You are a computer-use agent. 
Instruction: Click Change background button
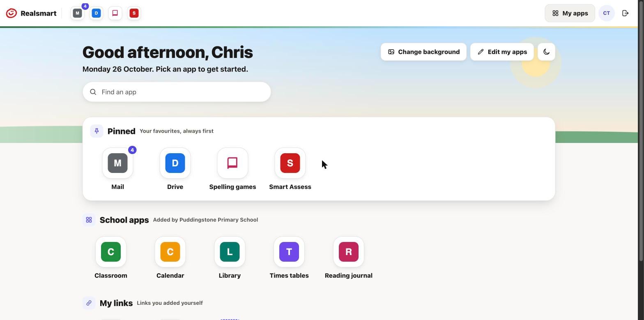click(423, 52)
